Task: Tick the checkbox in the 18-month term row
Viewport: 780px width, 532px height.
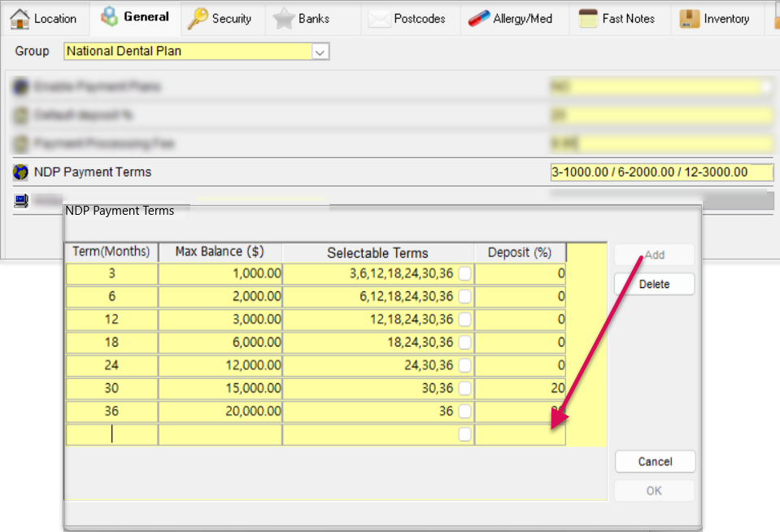Action: (x=464, y=342)
